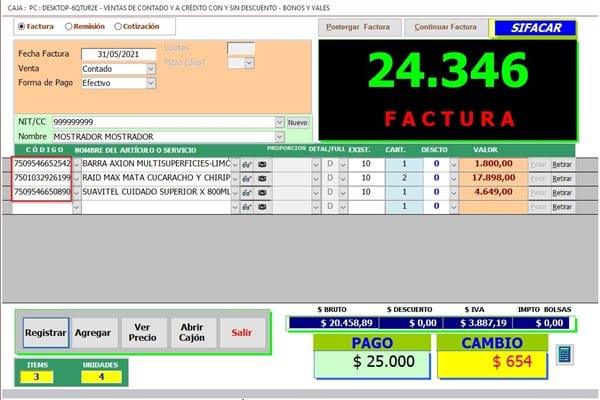600x400 pixels.
Task: Click the $ DESCUENTO amount $ 0,00
Action: 411,323
